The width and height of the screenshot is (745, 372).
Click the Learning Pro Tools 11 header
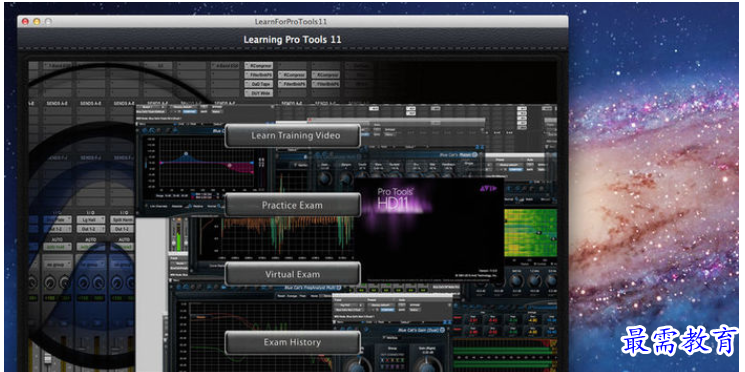point(292,39)
